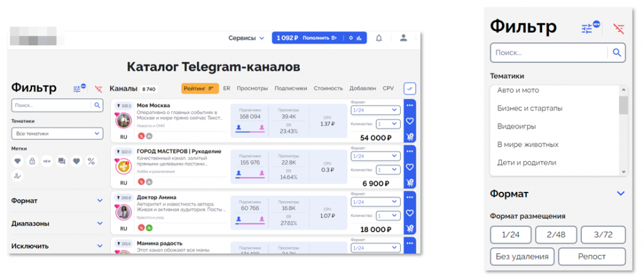Sort by Подписчики
Viewport: 644px width, 278px height.
coord(291,88)
